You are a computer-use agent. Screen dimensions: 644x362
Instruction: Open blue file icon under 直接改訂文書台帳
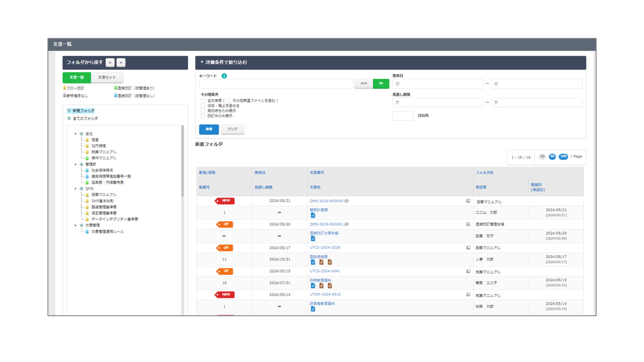313,238
